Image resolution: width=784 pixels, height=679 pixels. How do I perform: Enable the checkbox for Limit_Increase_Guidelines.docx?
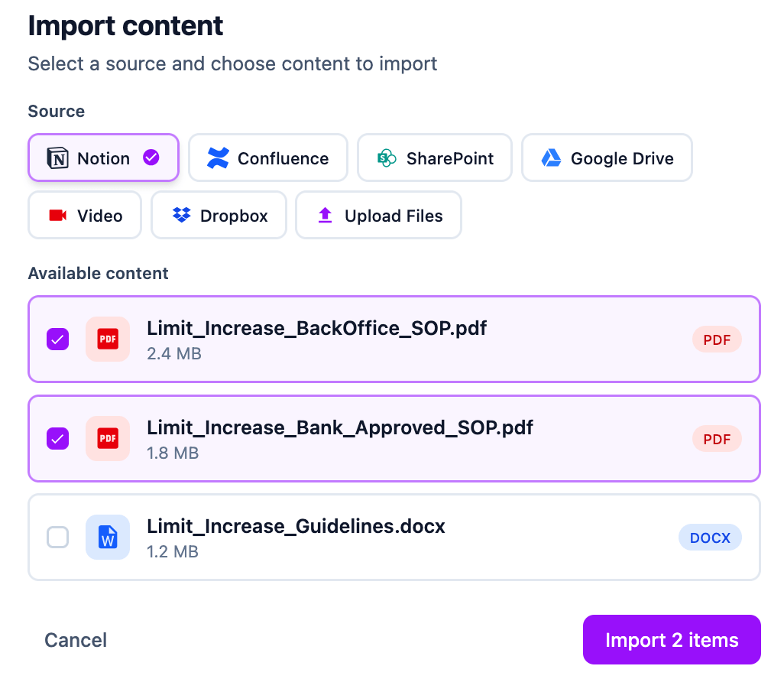57,537
